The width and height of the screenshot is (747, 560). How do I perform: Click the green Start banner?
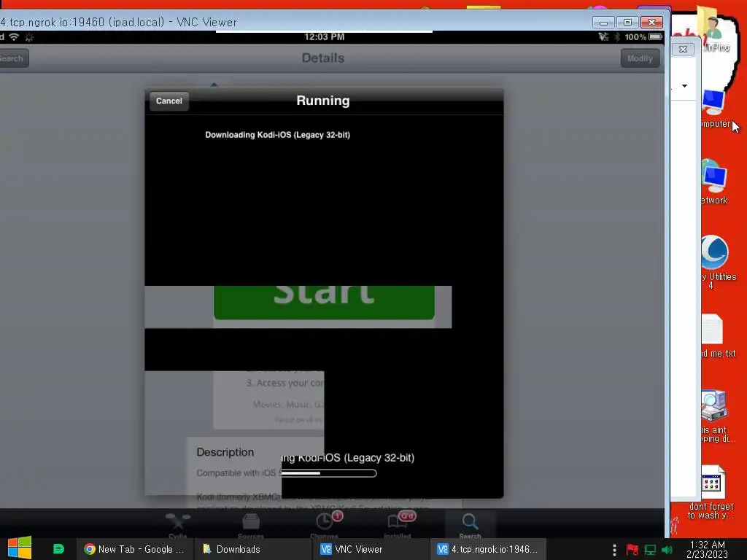click(324, 303)
